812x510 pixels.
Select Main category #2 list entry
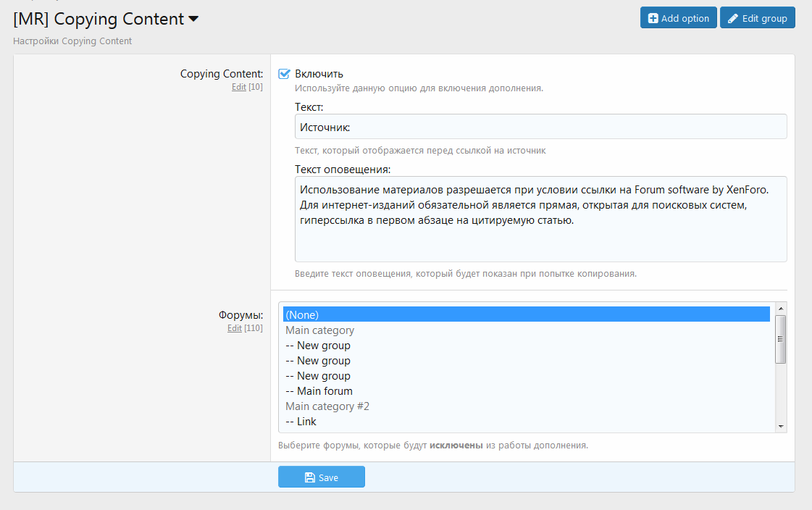[x=327, y=406]
